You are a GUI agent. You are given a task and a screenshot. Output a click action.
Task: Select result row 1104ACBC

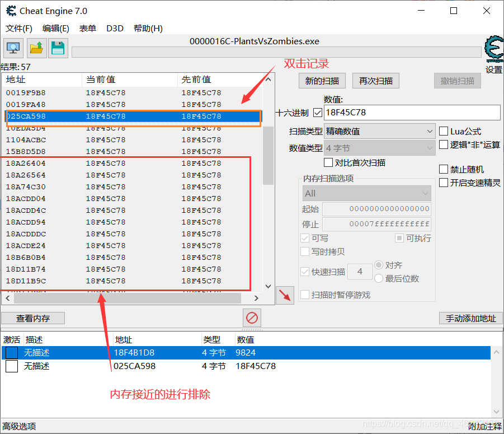click(132, 140)
